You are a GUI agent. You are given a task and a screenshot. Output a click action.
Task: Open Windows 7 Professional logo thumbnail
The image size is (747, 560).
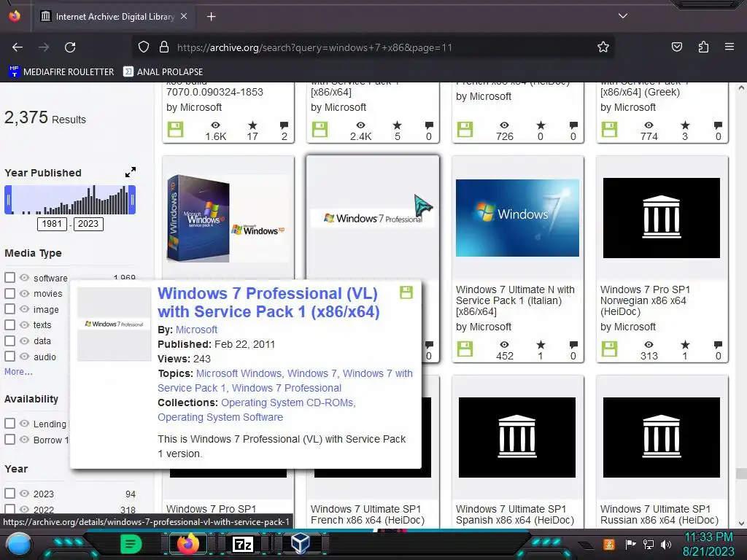tap(372, 218)
